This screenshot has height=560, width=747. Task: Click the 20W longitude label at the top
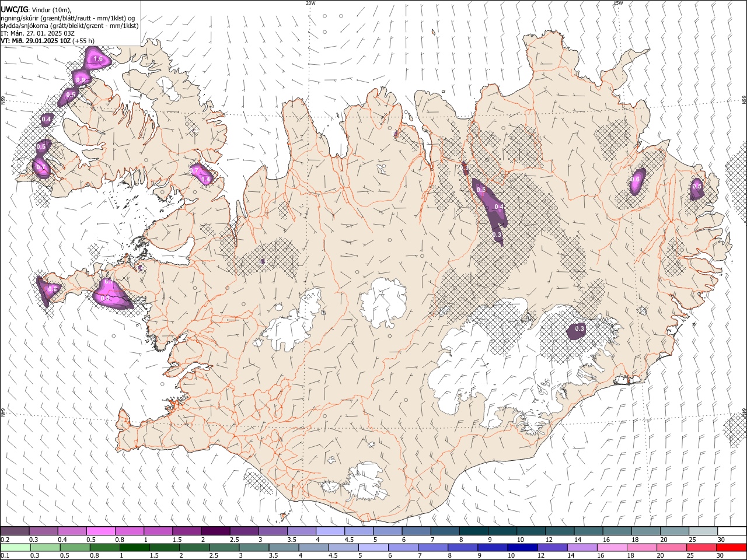tap(310, 3)
